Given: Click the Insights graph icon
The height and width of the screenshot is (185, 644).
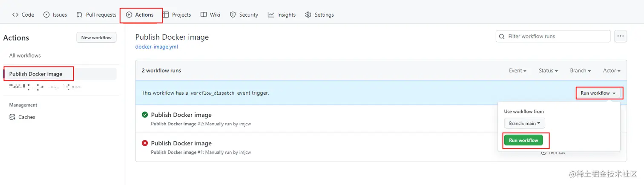Looking at the screenshot, I should [271, 15].
